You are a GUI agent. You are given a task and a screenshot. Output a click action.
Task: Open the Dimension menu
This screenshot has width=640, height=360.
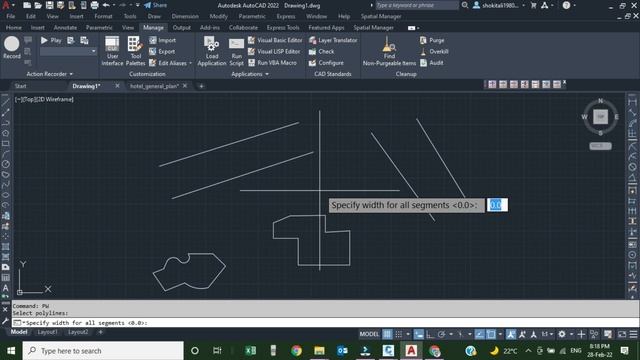[x=185, y=16]
